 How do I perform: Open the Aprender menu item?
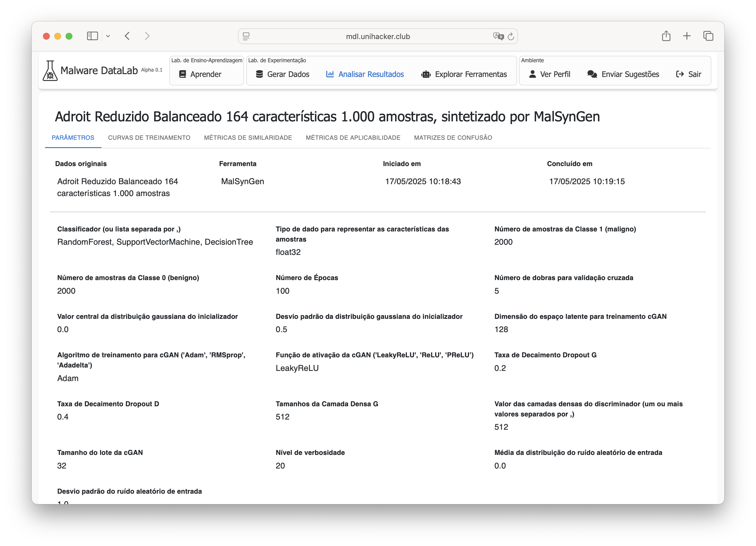200,74
